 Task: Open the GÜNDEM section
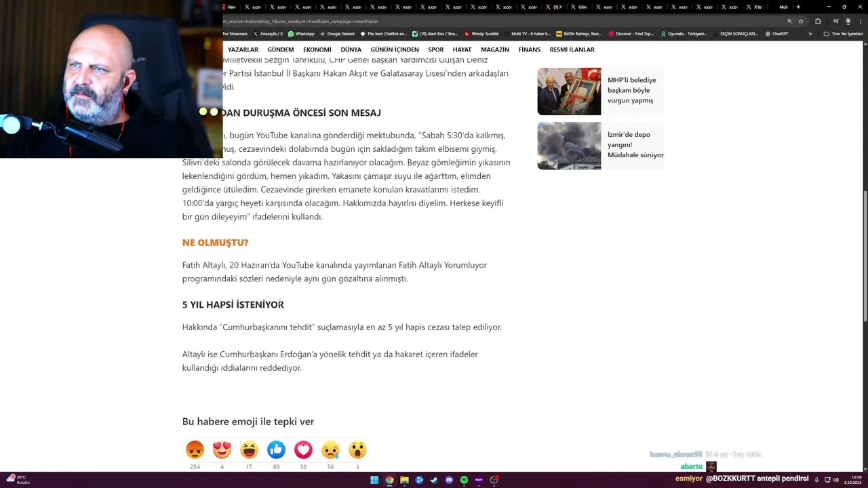(x=281, y=49)
